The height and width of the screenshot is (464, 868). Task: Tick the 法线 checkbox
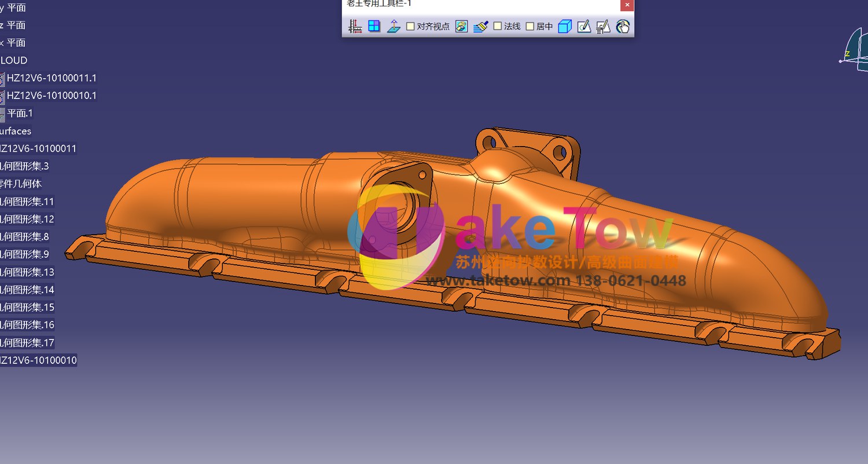[498, 26]
